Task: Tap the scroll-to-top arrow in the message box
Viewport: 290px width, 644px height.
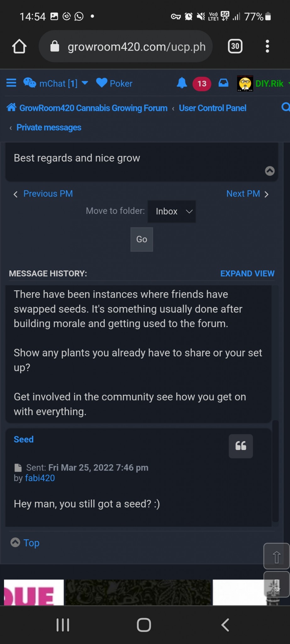Action: (x=270, y=171)
